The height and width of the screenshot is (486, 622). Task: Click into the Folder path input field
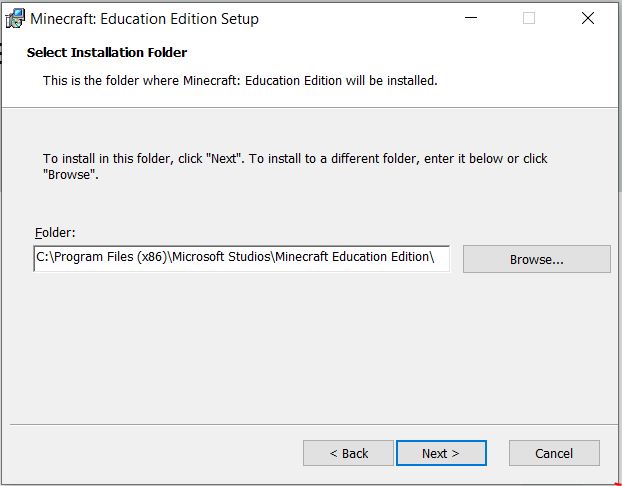pos(242,259)
